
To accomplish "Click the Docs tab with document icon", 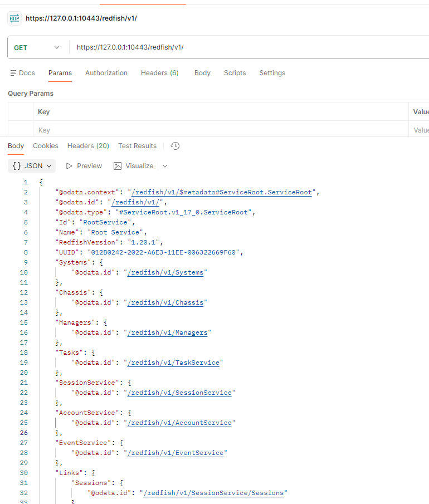I will 22,73.
